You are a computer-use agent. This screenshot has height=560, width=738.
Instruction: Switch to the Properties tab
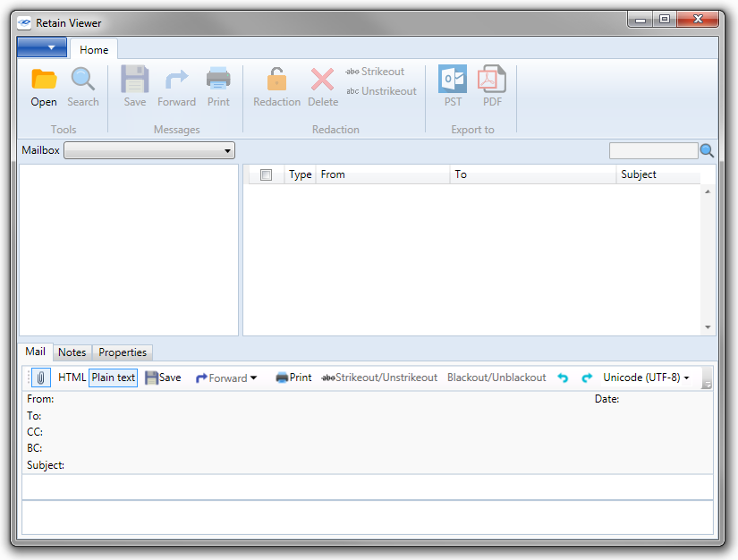[123, 352]
